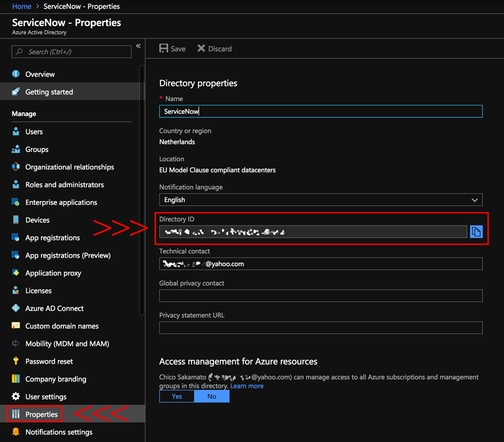Open the Users section icon

16,132
